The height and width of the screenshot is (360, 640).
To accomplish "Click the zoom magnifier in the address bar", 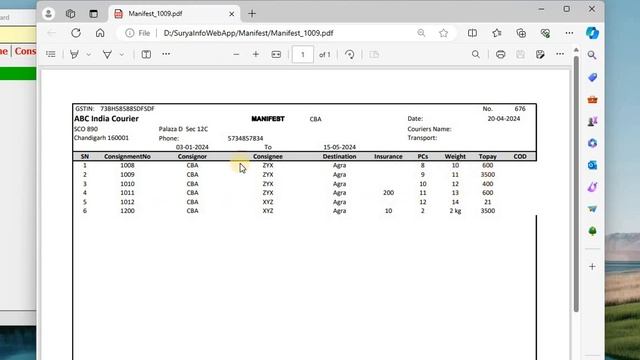I will click(421, 33).
